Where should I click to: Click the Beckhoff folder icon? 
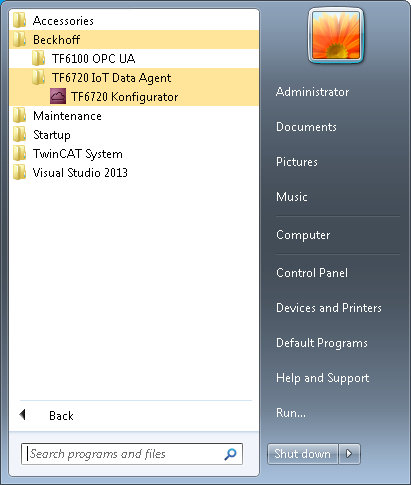[x=20, y=39]
